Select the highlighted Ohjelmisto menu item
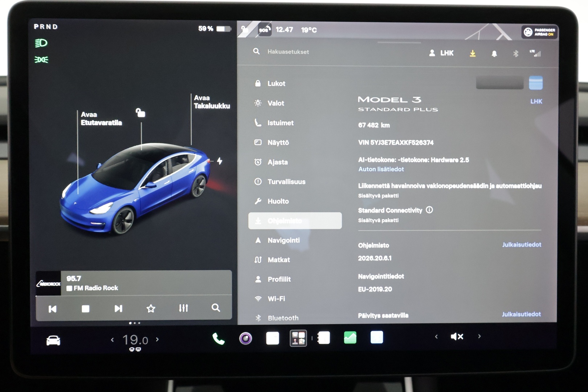Image resolution: width=588 pixels, height=392 pixels. pyautogui.click(x=295, y=221)
